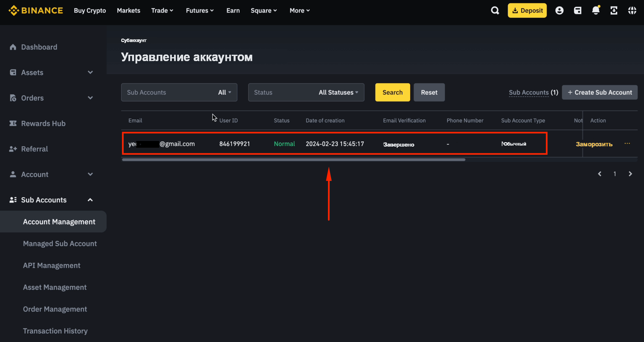Click the Email column header

(135, 120)
